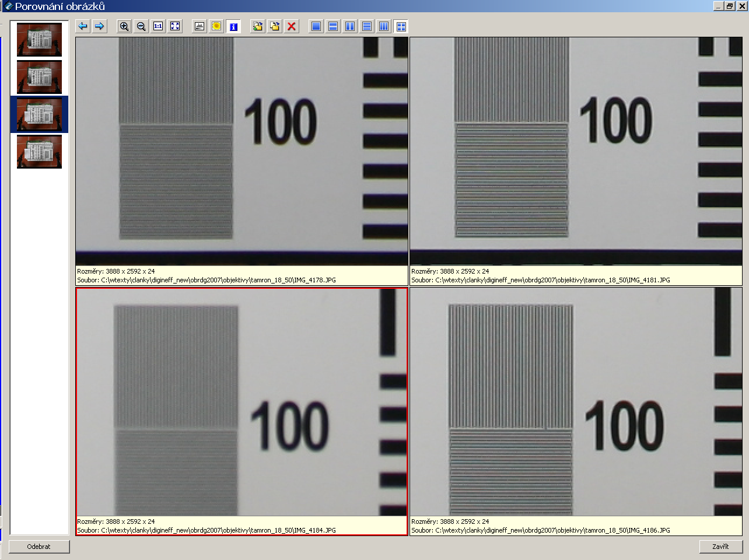Screen dimensions: 749x560
Task: Click the zoom in magnifier icon
Action: click(124, 26)
